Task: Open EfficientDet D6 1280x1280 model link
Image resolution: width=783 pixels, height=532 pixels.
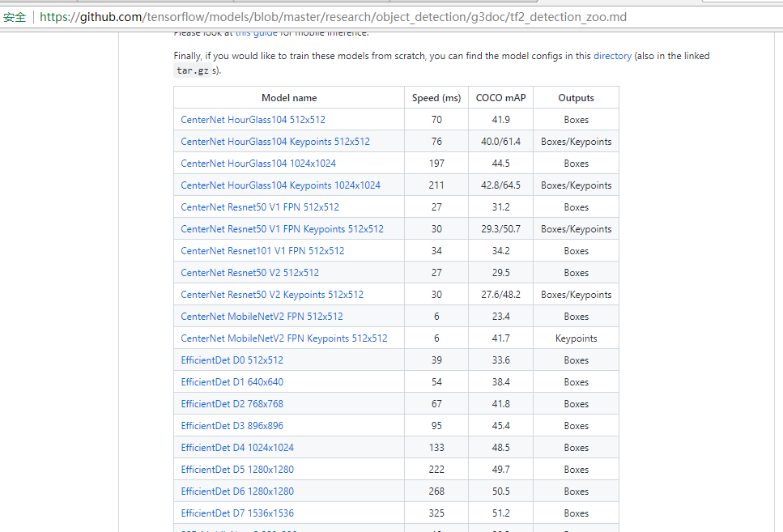Action: 237,492
